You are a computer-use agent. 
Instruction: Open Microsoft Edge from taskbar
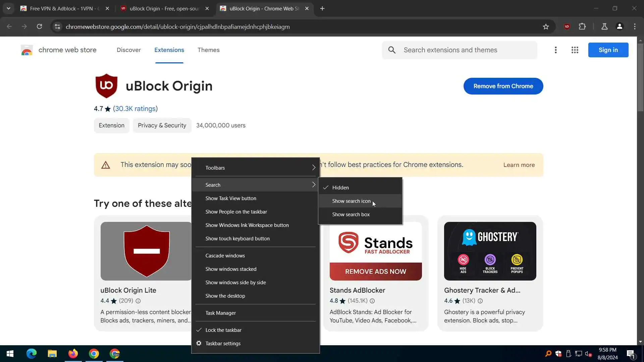point(31,354)
